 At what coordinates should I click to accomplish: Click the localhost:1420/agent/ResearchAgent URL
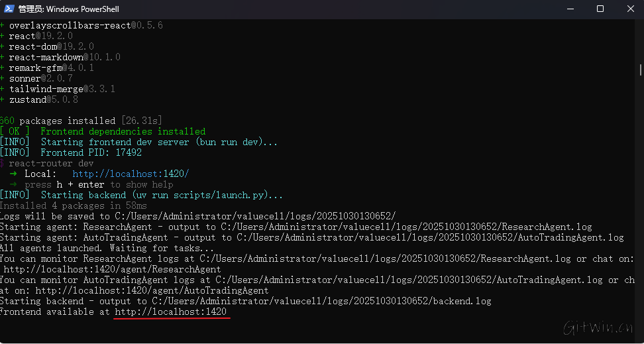pos(112,269)
